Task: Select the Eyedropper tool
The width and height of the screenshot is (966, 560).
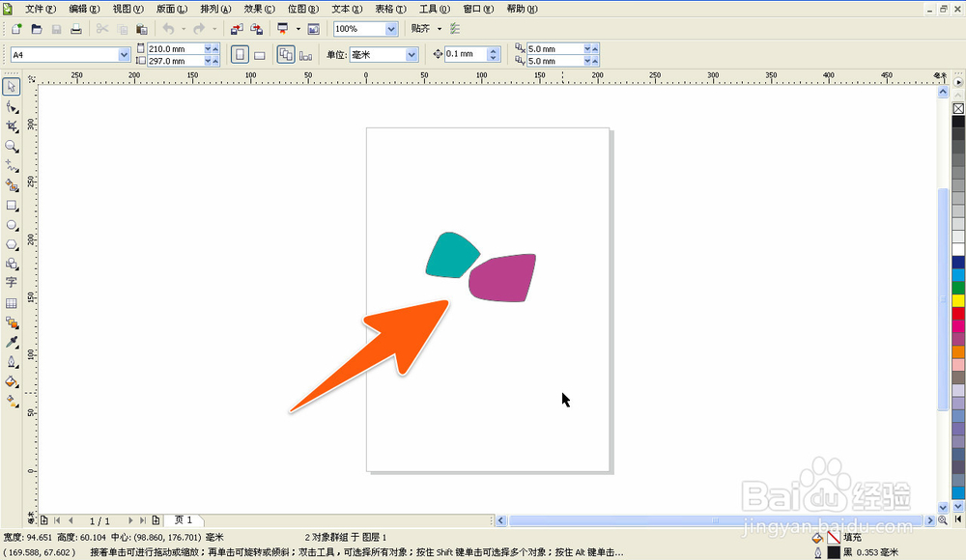Action: (x=11, y=343)
